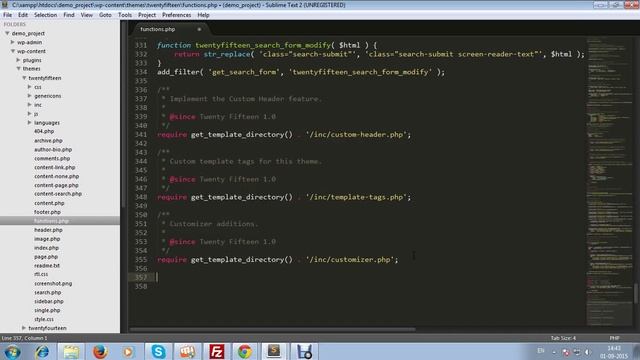640x360 pixels.
Task: Open the Preferences menu
Action: (176, 15)
